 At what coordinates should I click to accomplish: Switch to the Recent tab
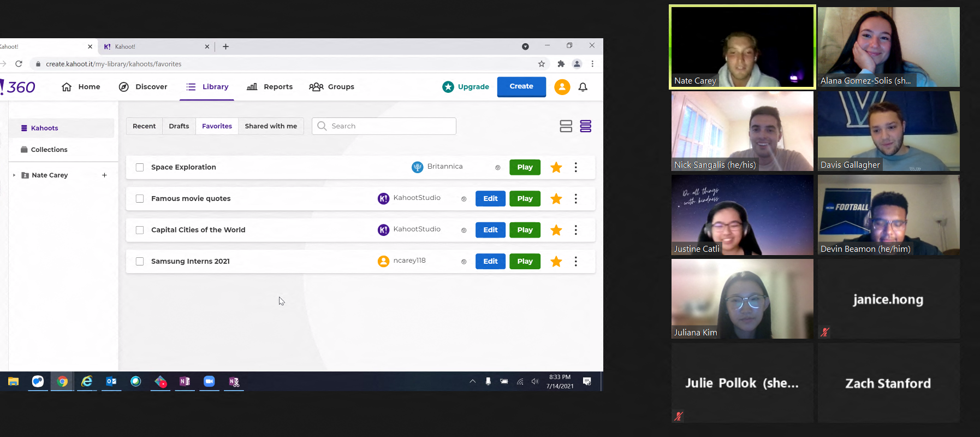click(x=144, y=126)
